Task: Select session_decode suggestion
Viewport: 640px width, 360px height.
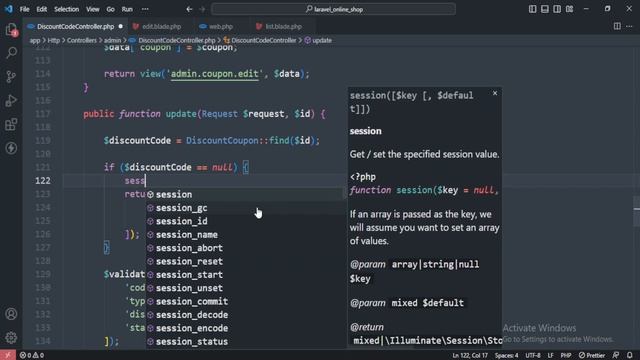Action: pyautogui.click(x=246, y=315)
